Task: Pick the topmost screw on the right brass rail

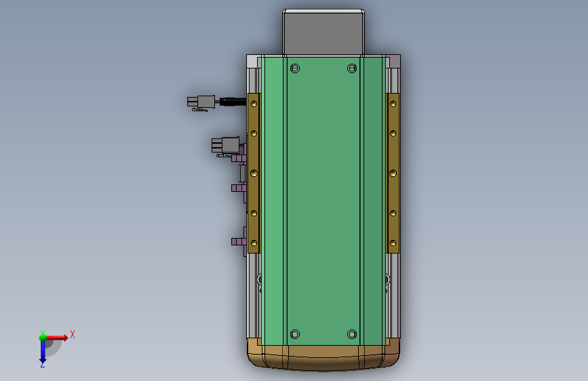Action: [393, 104]
